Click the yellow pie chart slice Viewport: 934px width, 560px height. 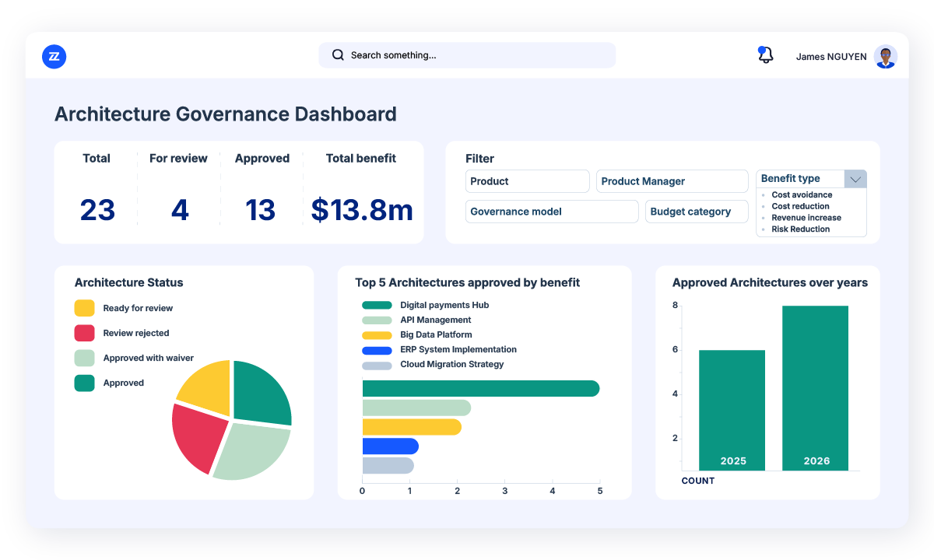click(209, 389)
